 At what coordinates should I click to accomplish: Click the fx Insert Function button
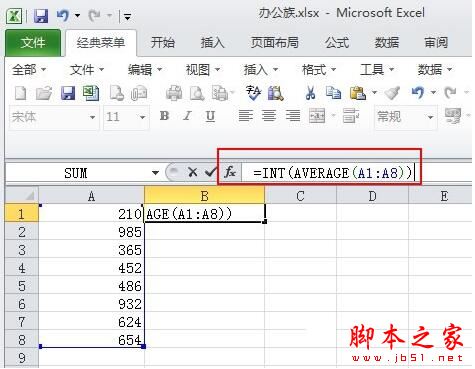coord(230,172)
